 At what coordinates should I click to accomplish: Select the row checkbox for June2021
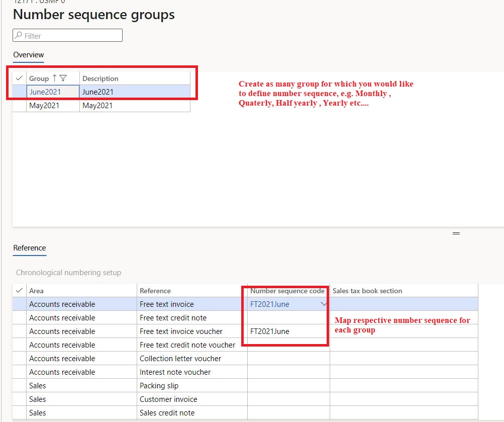(19, 92)
